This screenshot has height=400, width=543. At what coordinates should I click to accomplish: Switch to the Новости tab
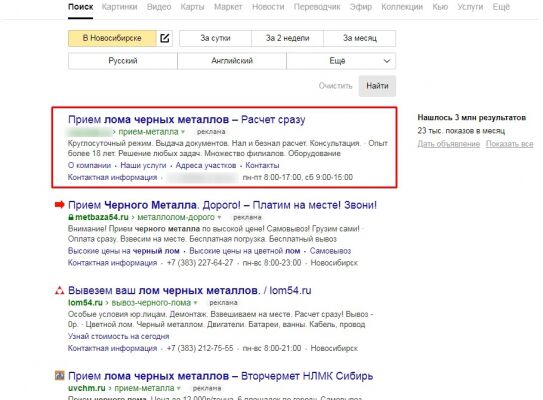click(x=268, y=7)
